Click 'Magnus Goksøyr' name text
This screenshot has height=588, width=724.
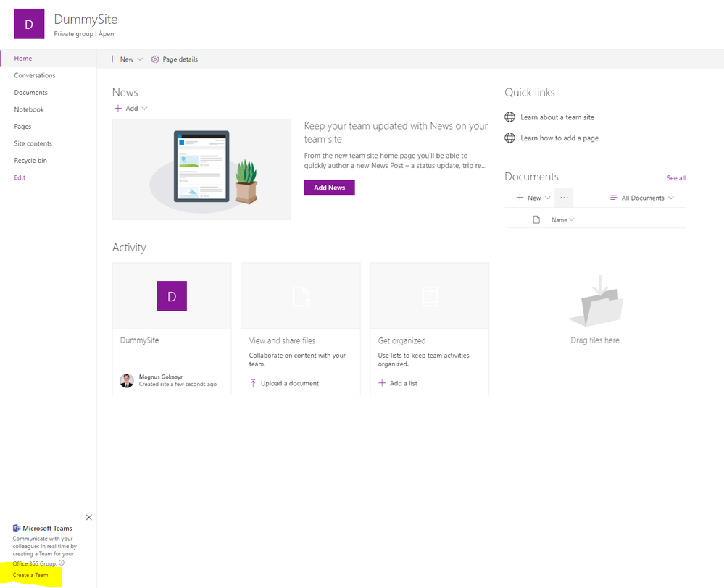[161, 377]
